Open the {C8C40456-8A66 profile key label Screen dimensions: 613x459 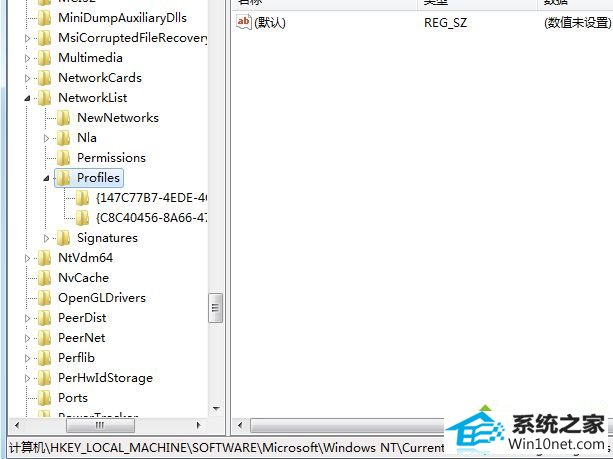point(151,218)
